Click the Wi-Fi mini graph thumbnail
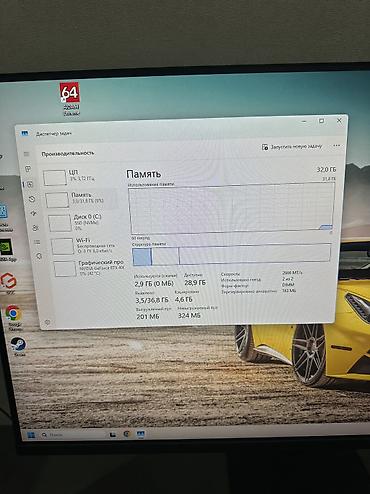Viewport: 370px width, 494px height. point(62,246)
